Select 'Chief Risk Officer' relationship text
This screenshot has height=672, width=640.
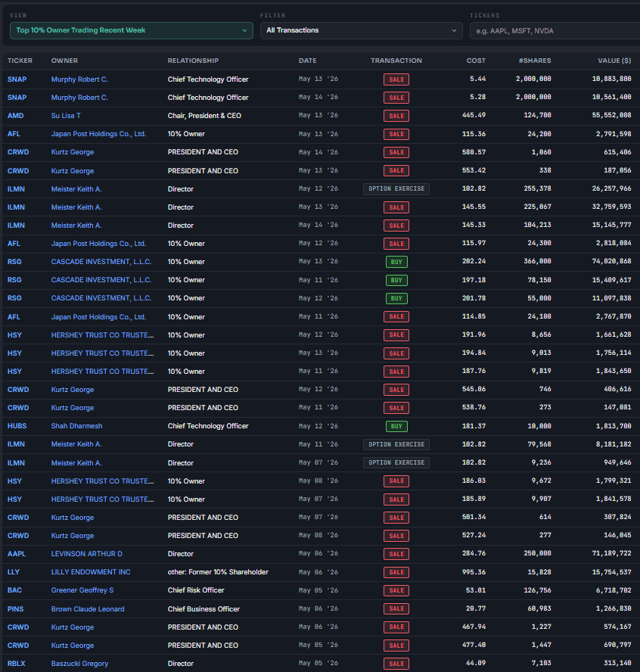click(x=196, y=590)
